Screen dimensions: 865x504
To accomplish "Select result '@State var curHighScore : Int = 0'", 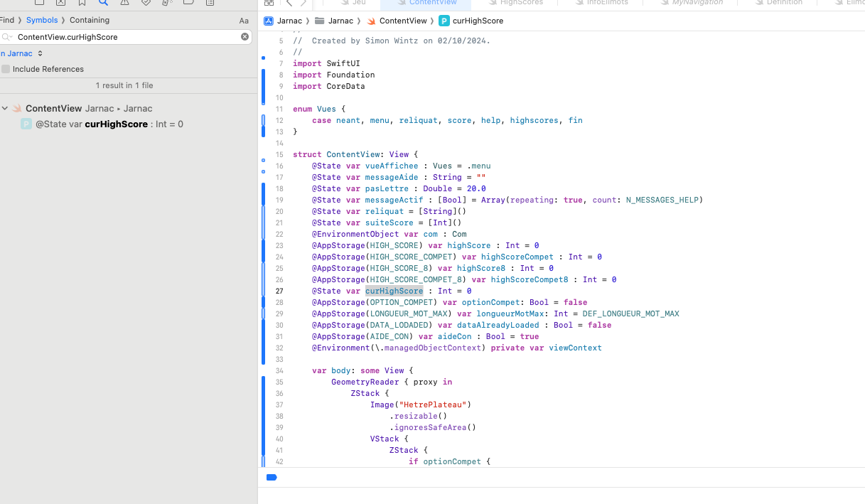I will click(109, 124).
